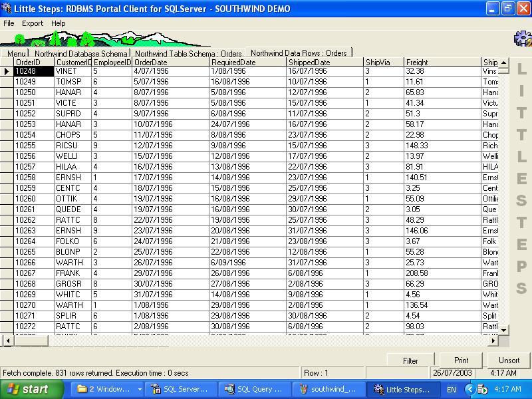
Task: Open the Windows start menu
Action: click(x=31, y=389)
